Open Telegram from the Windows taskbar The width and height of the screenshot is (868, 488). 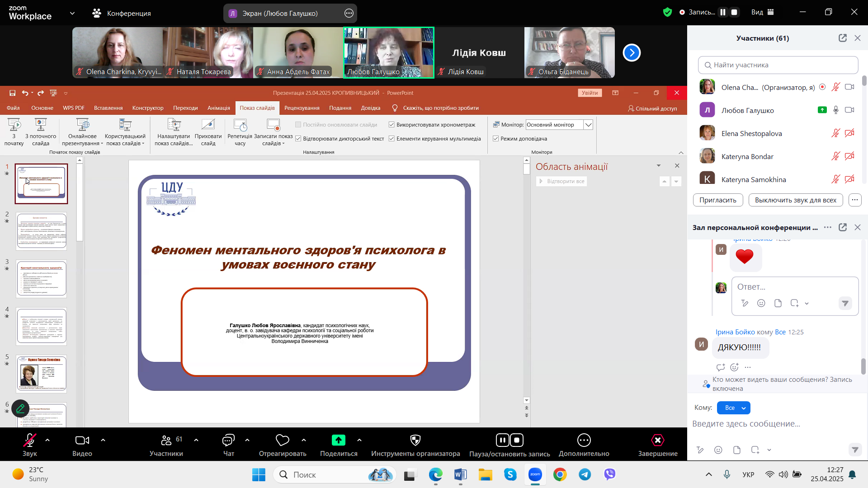tap(585, 474)
